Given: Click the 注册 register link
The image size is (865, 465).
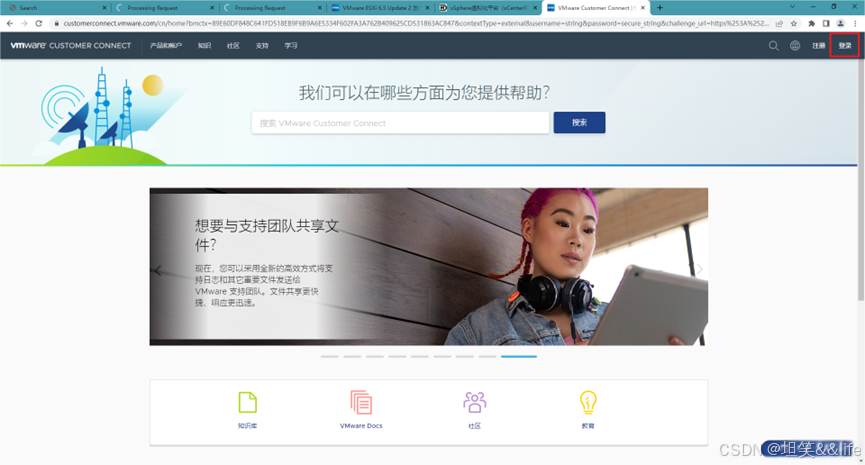Looking at the screenshot, I should [819, 46].
